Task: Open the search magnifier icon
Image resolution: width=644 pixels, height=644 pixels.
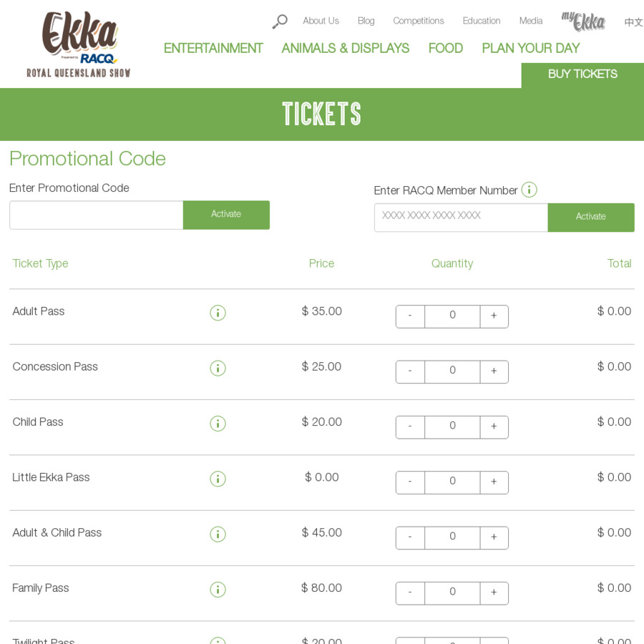Action: [x=280, y=21]
